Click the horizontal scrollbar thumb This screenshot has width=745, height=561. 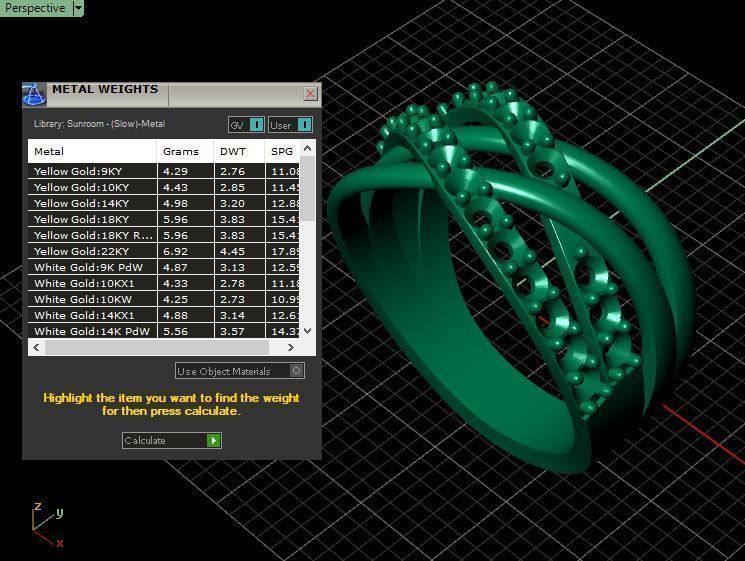point(157,348)
